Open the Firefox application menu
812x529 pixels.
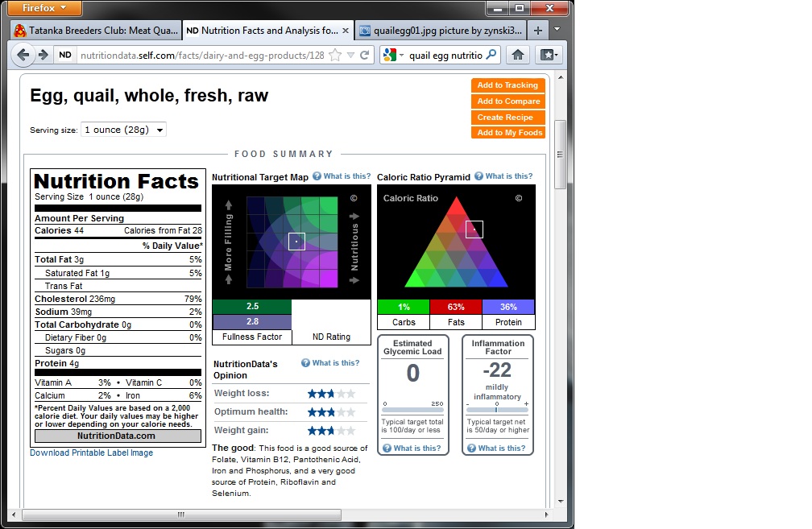[45, 8]
